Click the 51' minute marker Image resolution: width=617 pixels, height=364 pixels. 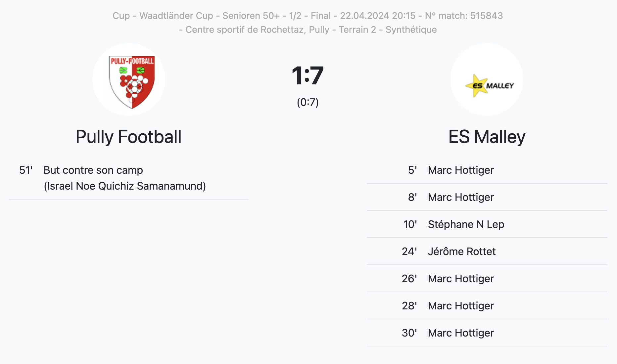(26, 170)
